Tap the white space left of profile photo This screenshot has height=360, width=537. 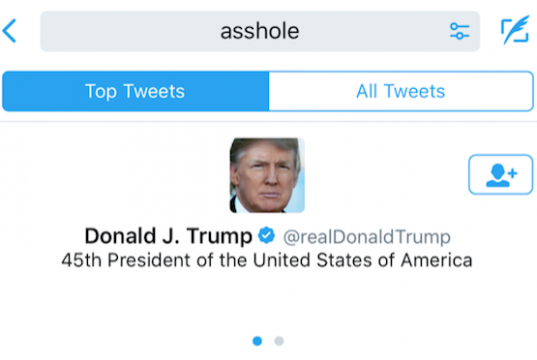point(115,175)
